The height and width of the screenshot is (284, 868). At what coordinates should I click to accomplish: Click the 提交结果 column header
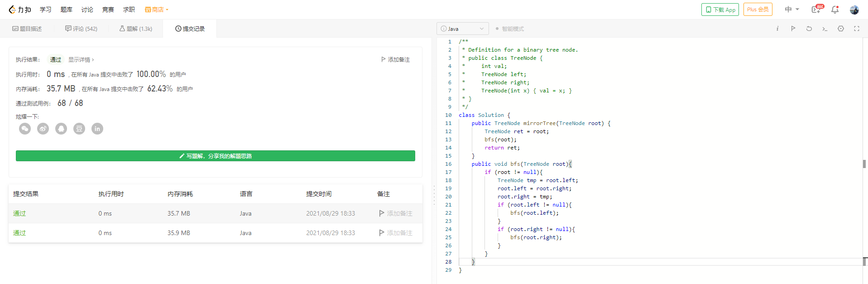coord(26,194)
